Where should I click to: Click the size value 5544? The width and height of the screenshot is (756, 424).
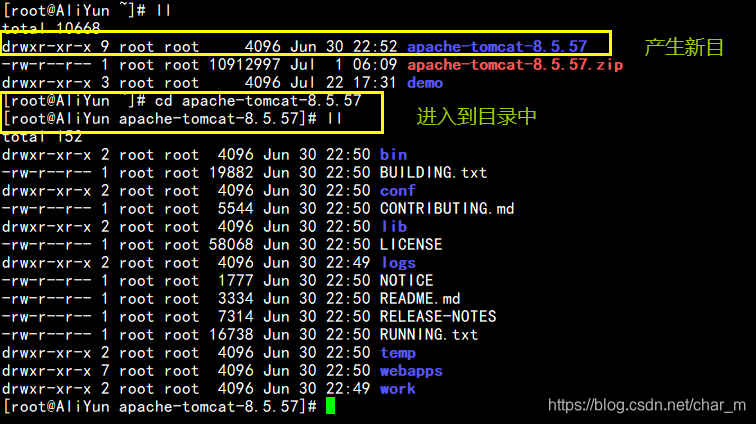(235, 208)
